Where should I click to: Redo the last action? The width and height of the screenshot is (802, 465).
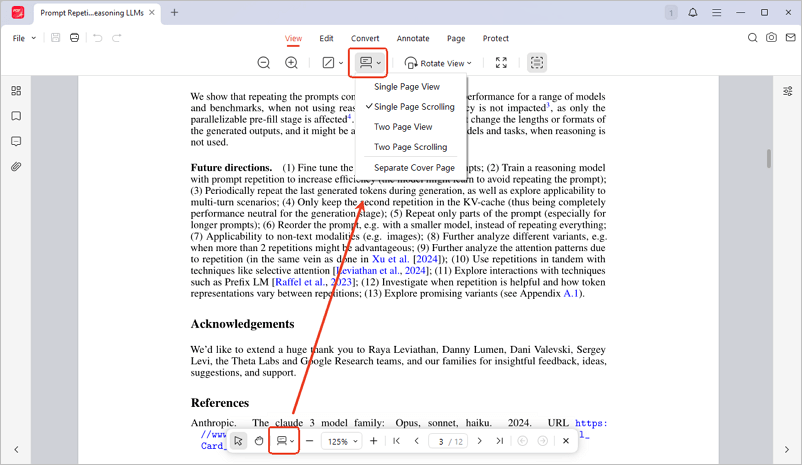(x=117, y=38)
